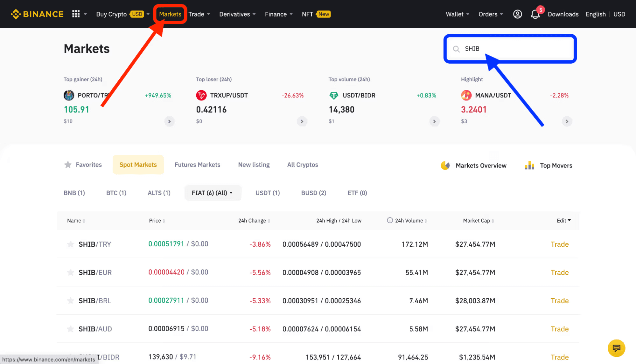Click the search magnifier in the SHIB box
Screen dimensions: 636x364
[456, 49]
